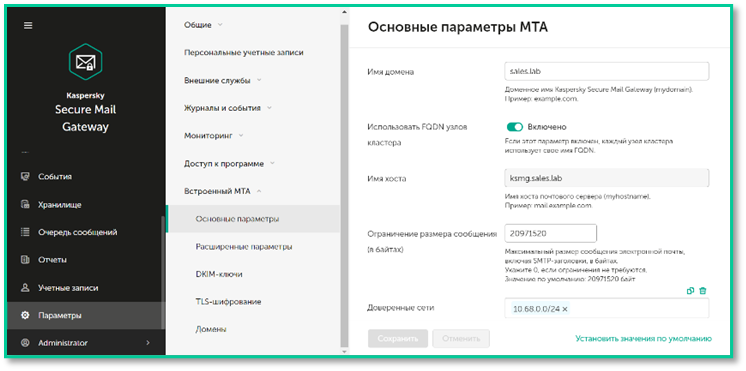Viewport: 746px width, 371px height.
Task: Open the hamburger menu icon
Action: tap(28, 26)
